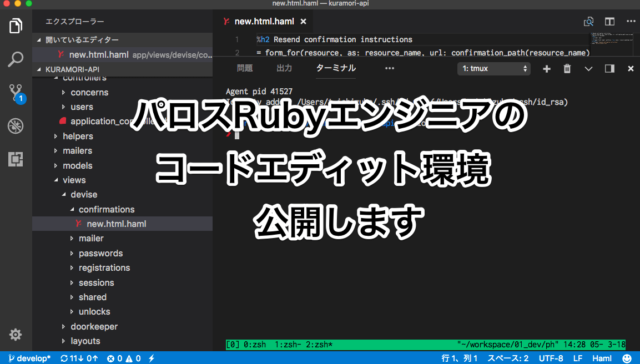Open the Extensions view icon
The image size is (640, 364).
[x=16, y=159]
